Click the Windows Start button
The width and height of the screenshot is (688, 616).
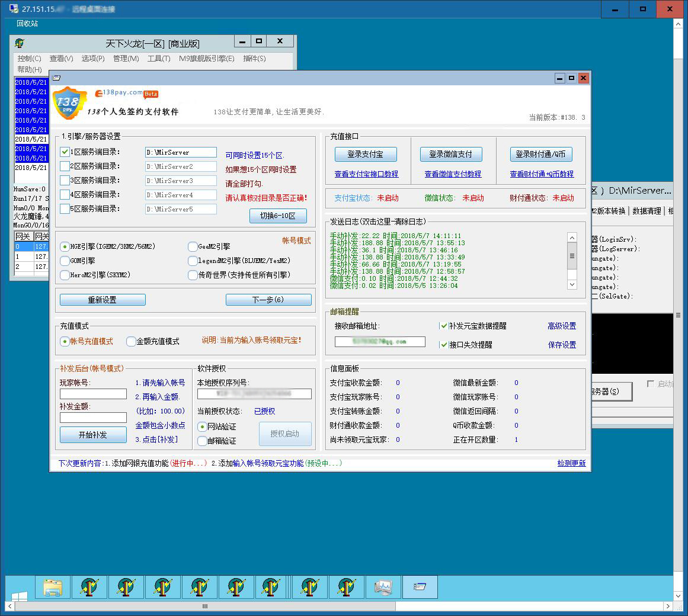[x=19, y=595]
